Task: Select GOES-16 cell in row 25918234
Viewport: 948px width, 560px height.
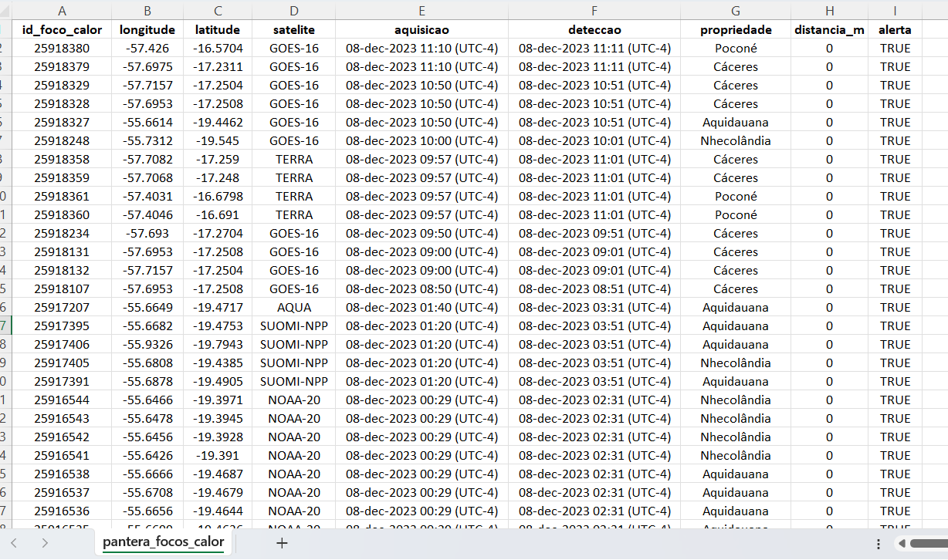Action: 294,233
